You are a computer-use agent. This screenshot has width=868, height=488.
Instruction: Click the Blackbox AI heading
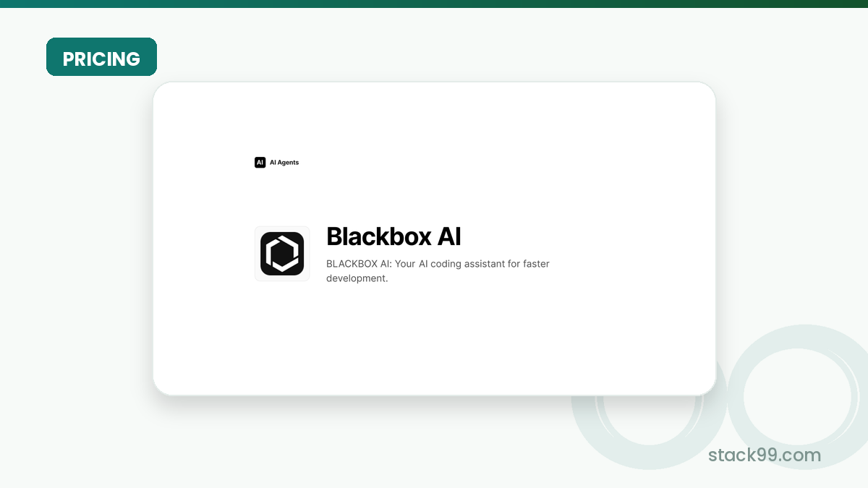point(393,236)
